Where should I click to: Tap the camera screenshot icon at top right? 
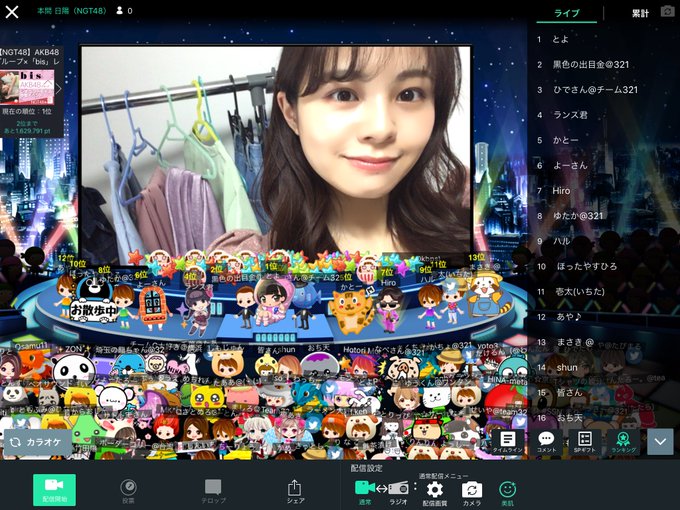click(x=668, y=12)
